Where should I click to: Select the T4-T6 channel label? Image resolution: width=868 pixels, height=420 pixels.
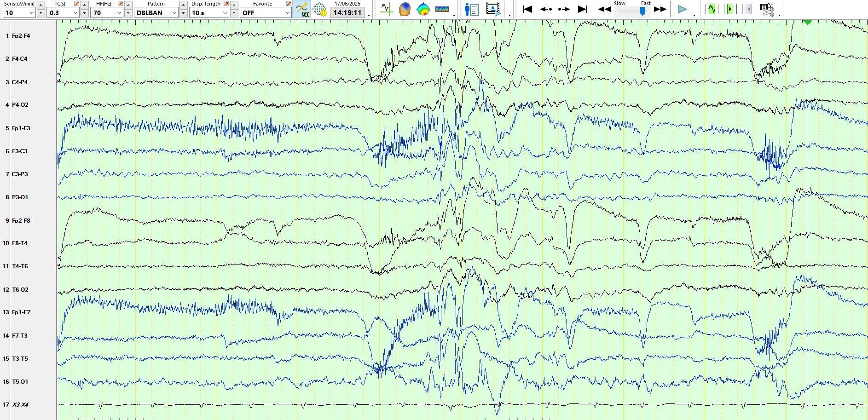[x=20, y=266]
